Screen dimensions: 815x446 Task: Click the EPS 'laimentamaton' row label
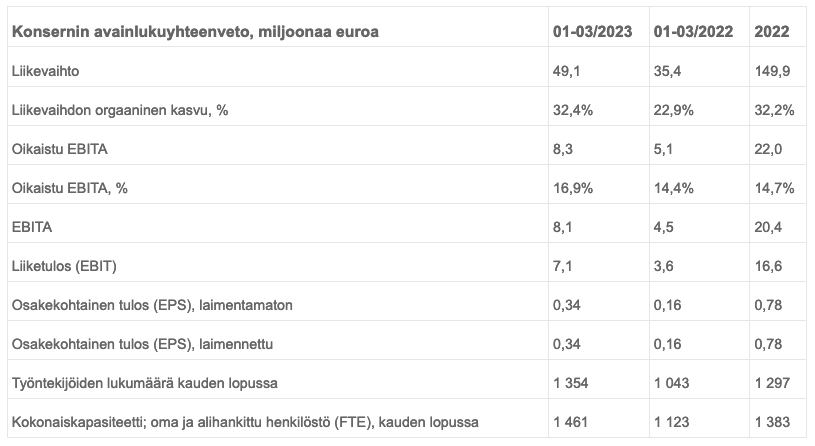pos(151,305)
